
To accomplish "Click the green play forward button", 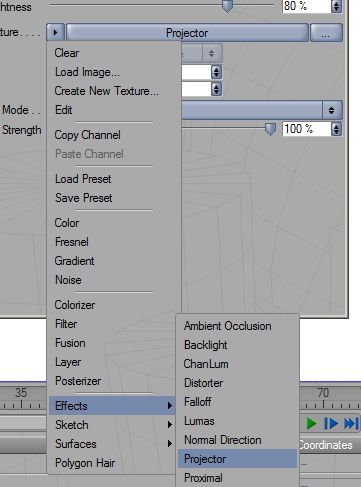I will pyautogui.click(x=311, y=424).
